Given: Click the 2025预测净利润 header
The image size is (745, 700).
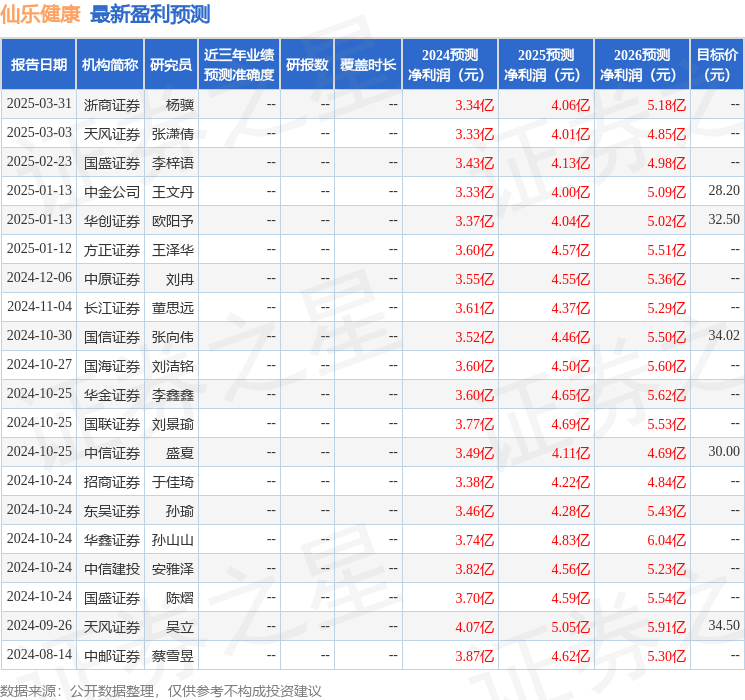Looking at the screenshot, I should click(x=546, y=65).
